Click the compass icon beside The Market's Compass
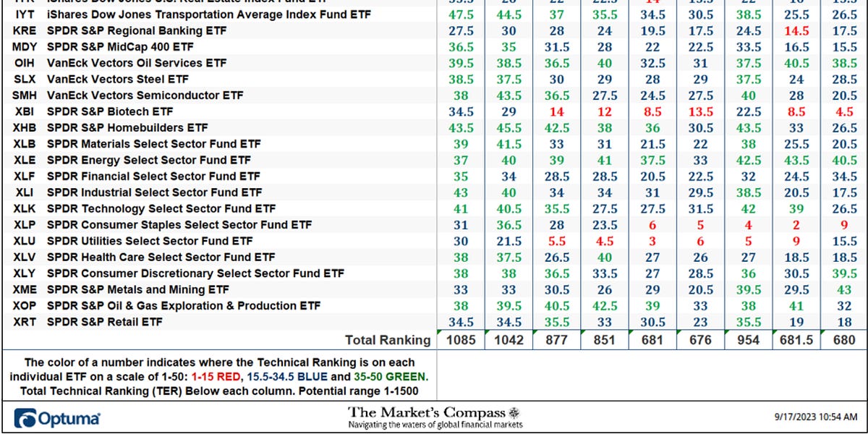Screen dimensions: 868x434 tap(514, 412)
